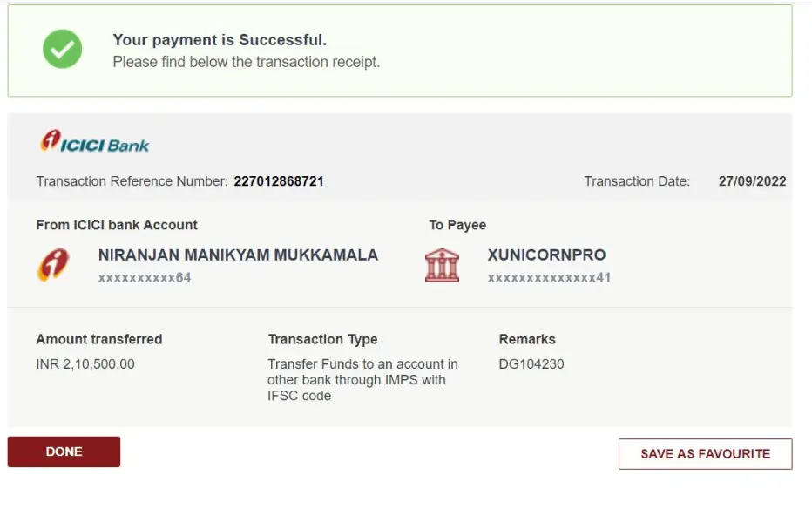Click the "Please find below the transaction receipt" text
The height and width of the screenshot is (523, 812).
[x=247, y=62]
